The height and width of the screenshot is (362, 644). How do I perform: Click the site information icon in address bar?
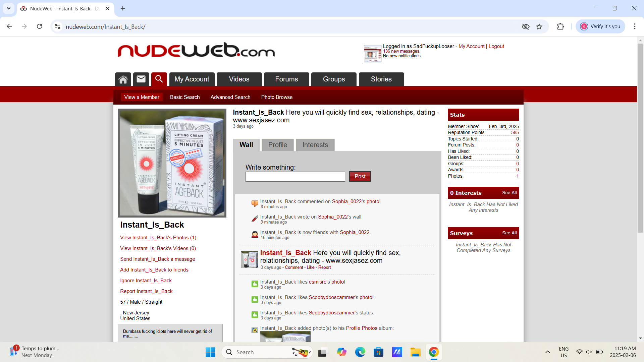coord(57,26)
